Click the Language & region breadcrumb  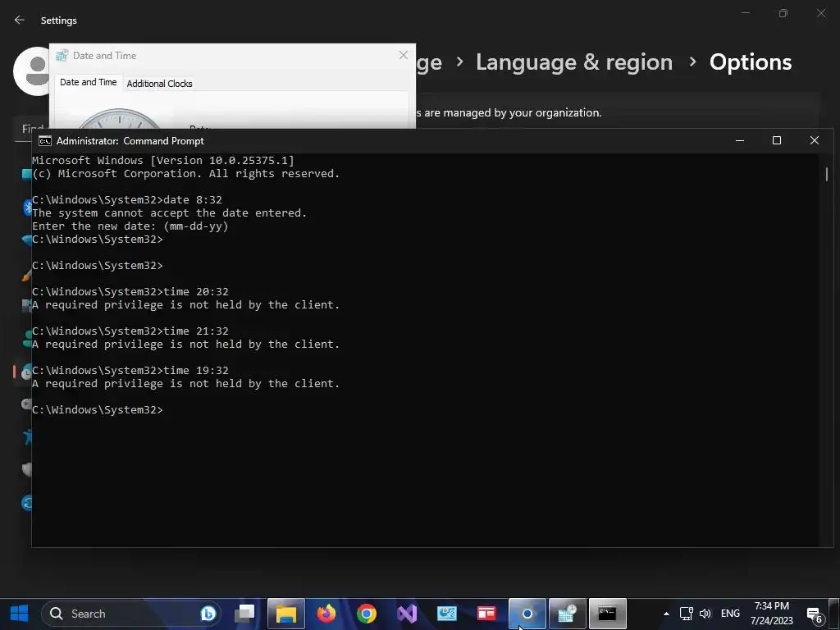[x=574, y=62]
